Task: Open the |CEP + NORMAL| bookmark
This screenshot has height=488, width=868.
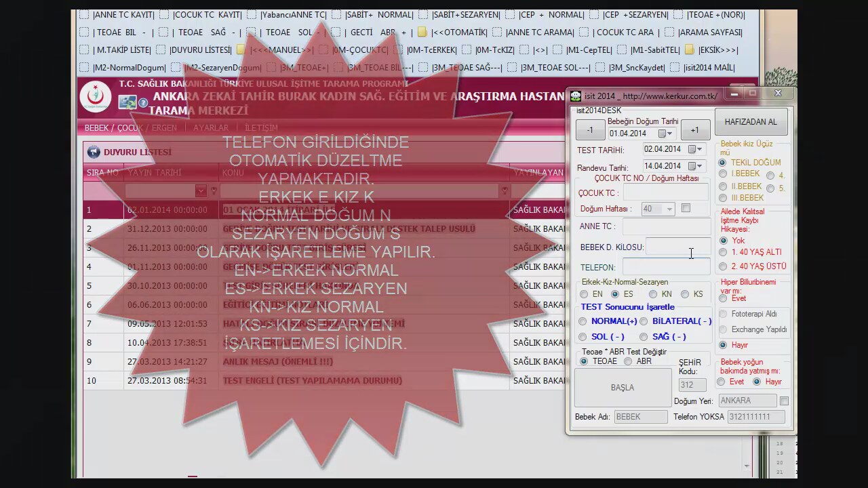Action: click(x=545, y=15)
